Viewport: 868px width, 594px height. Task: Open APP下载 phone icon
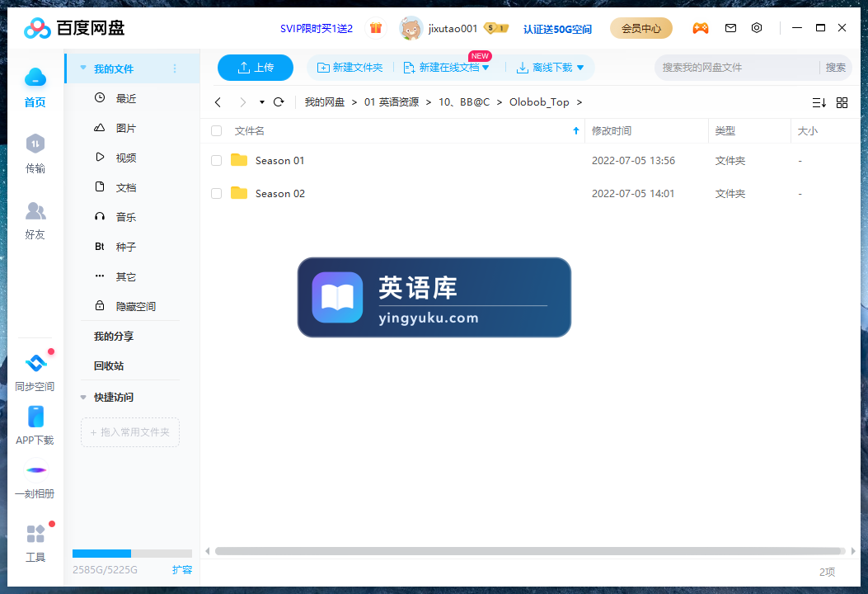click(x=35, y=417)
